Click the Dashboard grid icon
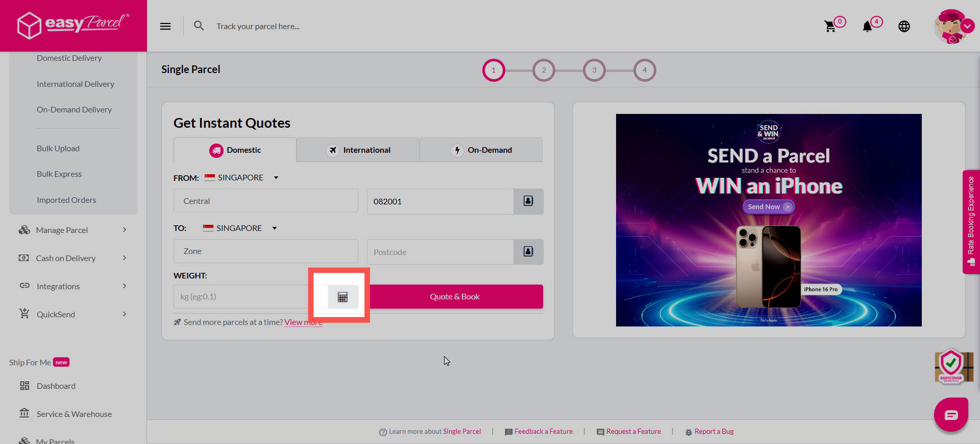Screen dimensions: 980x444 click(x=24, y=386)
